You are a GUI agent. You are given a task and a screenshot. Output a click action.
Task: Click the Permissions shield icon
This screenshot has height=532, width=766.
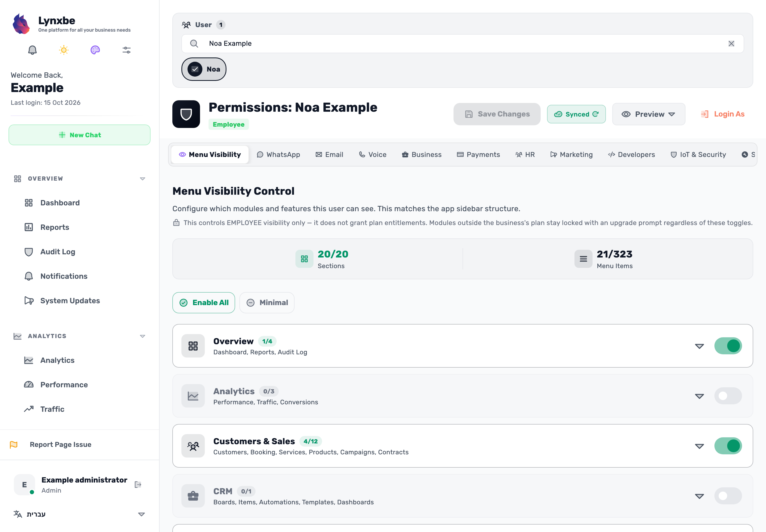[186, 114]
